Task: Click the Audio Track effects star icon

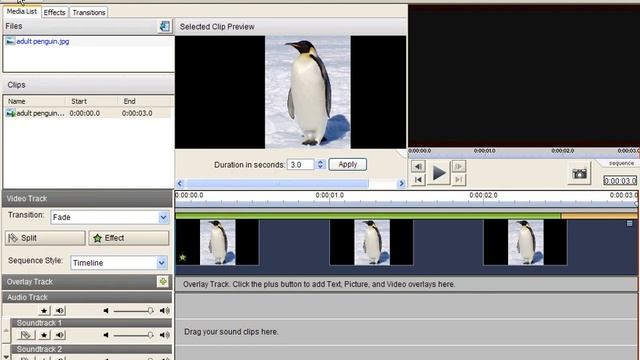Action: click(x=44, y=311)
